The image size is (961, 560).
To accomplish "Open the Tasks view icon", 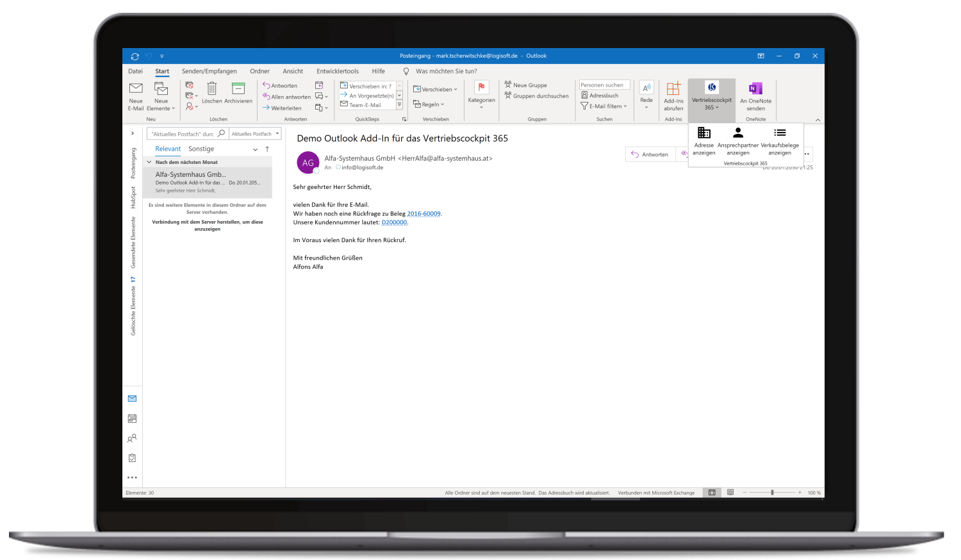I will (132, 458).
